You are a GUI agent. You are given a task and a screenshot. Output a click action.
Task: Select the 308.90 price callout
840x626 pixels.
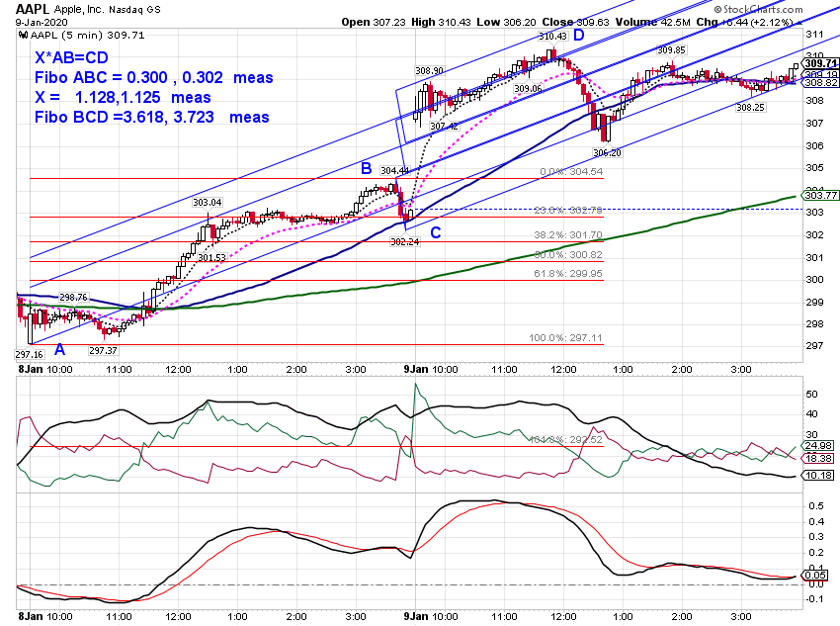point(429,71)
